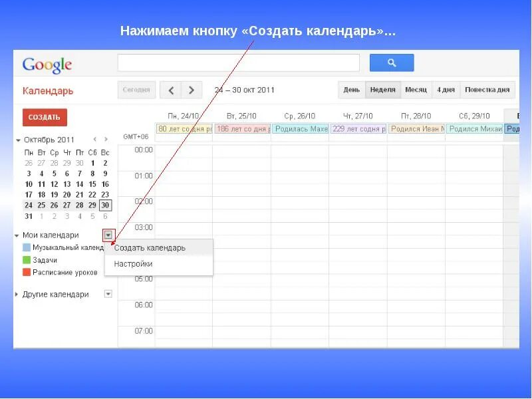Image resolution: width=532 pixels, height=399 pixels.
Task: Choose Создать календарь menu entry
Action: 159,248
